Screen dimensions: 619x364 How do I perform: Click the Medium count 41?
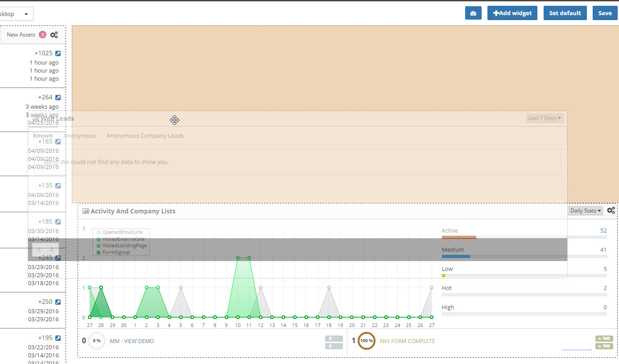(x=603, y=250)
